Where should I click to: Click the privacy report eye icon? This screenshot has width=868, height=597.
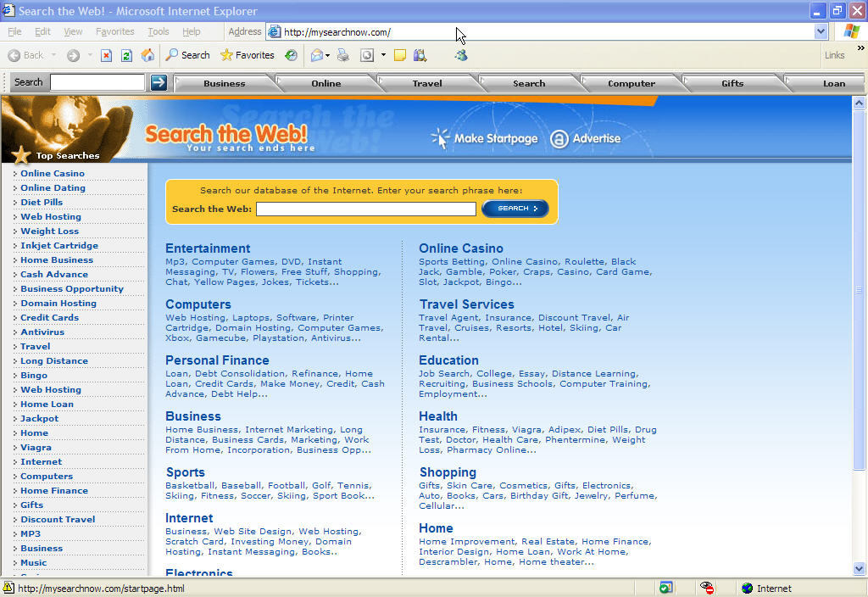[x=706, y=588]
